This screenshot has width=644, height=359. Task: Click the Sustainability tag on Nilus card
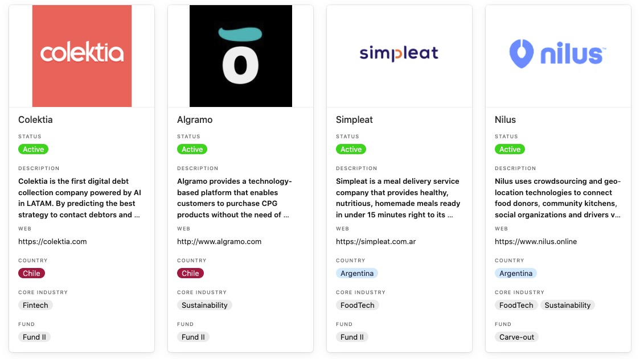pyautogui.click(x=567, y=306)
